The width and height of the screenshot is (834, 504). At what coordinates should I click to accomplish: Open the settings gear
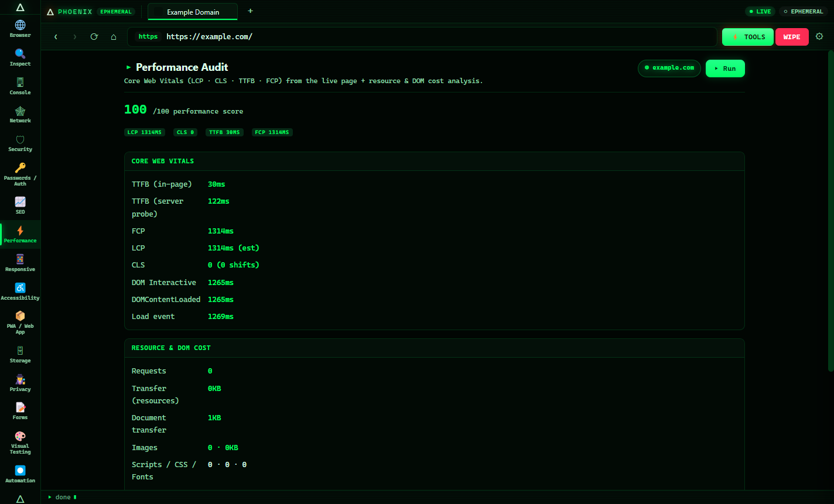pos(819,36)
